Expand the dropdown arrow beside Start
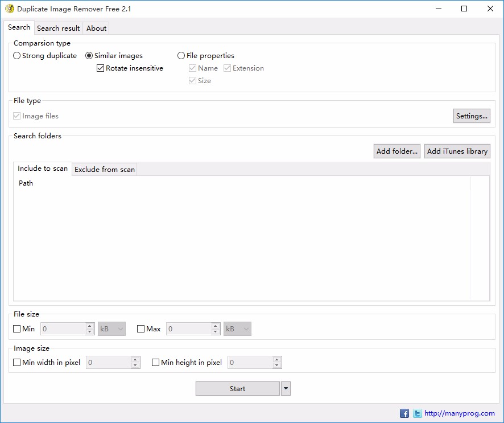This screenshot has height=423, width=504. tap(285, 388)
